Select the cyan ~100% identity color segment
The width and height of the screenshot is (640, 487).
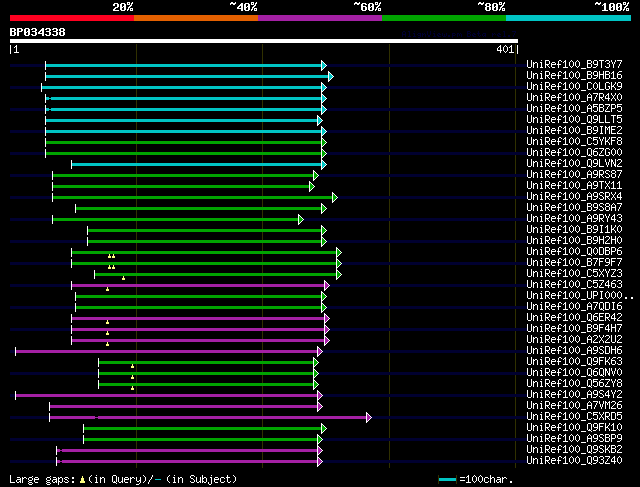tap(568, 18)
